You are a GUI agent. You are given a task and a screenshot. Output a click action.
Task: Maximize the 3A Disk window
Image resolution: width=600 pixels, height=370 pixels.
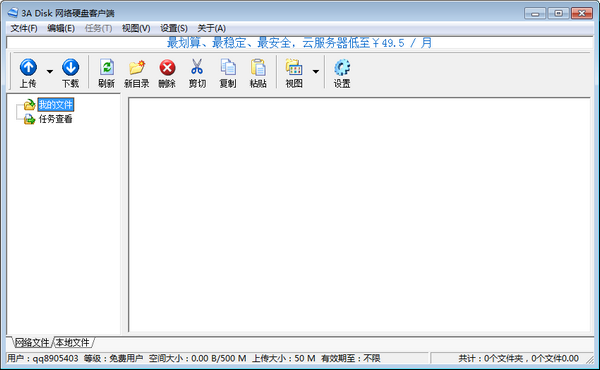558,13
